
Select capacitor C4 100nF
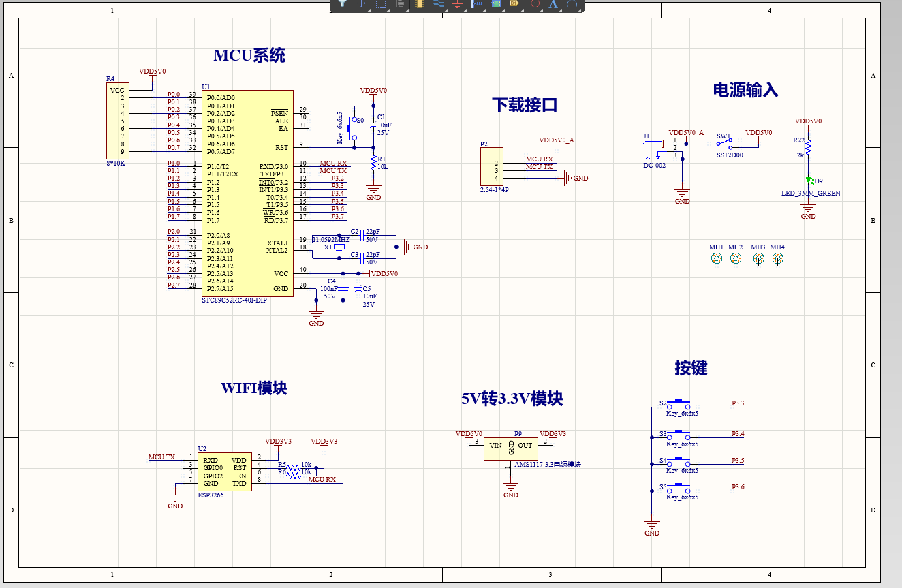[343, 289]
